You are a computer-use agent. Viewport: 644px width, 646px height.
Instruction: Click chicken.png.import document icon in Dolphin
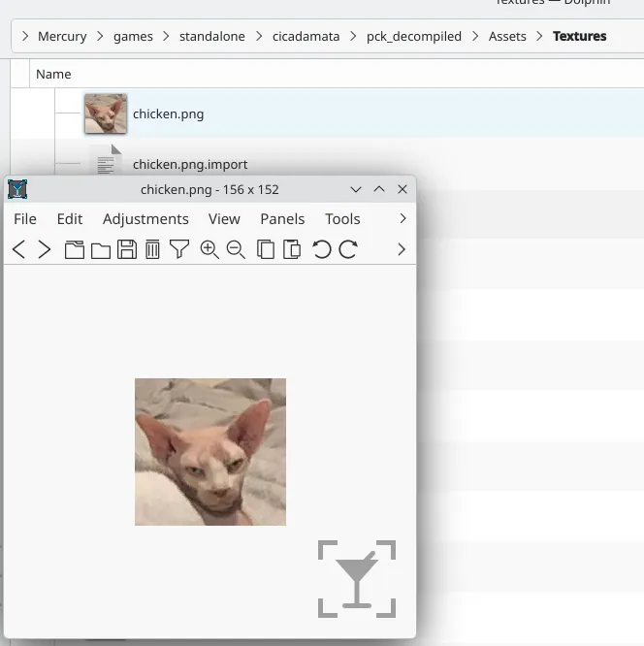[107, 159]
